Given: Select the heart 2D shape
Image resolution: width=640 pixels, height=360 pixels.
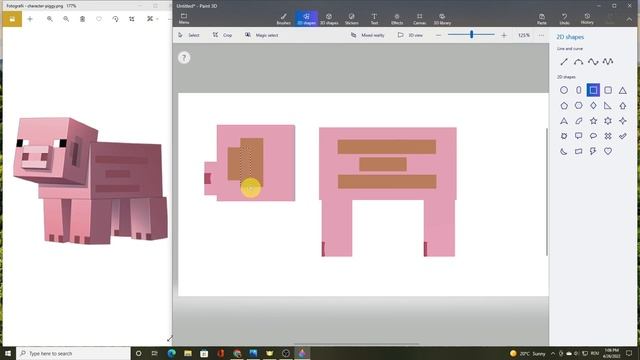Looking at the screenshot, I should pyautogui.click(x=608, y=151).
